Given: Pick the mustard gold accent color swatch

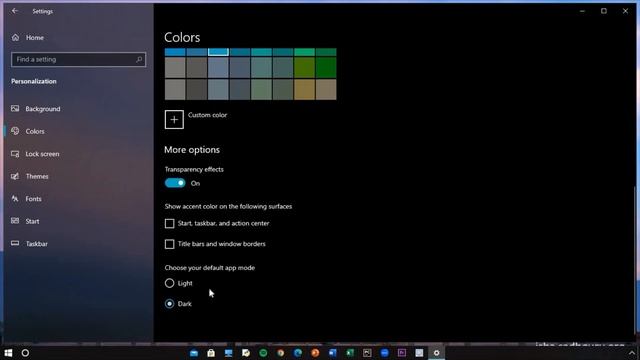Looking at the screenshot, I should coord(304,89).
